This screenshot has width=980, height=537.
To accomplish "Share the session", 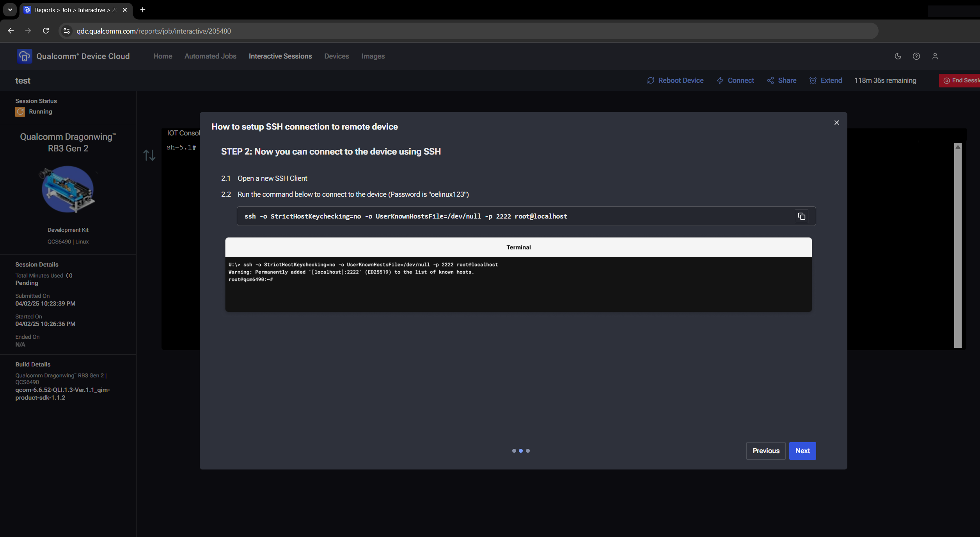I will click(782, 80).
